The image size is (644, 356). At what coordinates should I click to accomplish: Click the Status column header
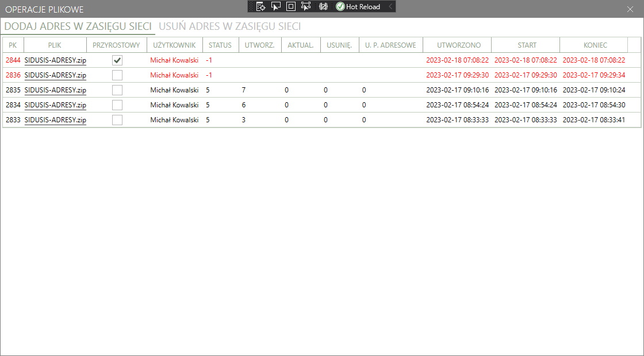click(220, 45)
